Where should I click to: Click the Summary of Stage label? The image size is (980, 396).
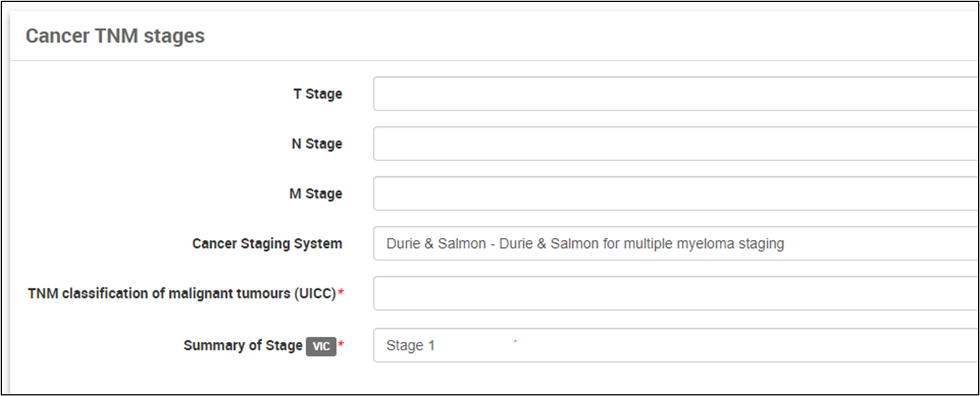coord(243,345)
